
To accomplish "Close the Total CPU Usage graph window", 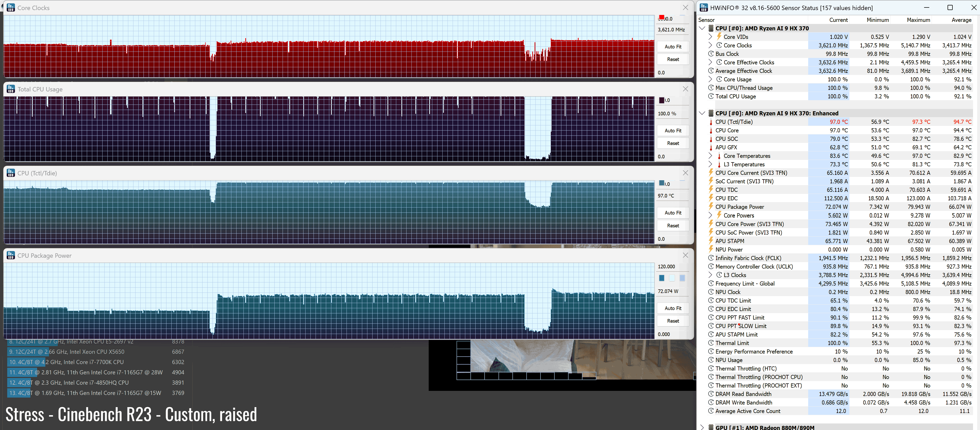I will pyautogui.click(x=685, y=89).
